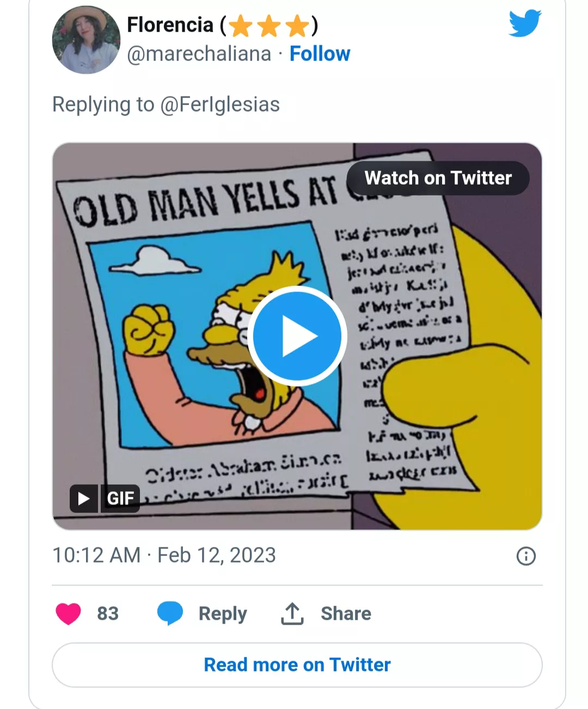
Task: Click the small play icon beside GIF badge
Action: click(84, 498)
